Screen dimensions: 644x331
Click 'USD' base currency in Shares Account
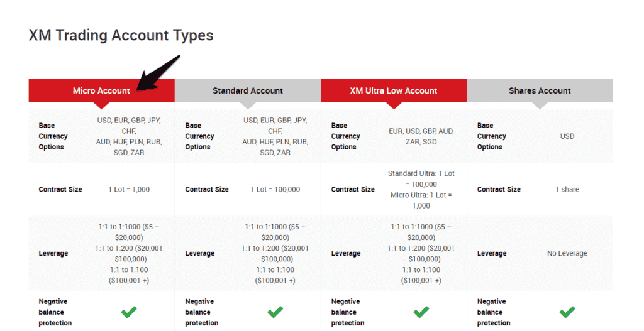click(567, 136)
